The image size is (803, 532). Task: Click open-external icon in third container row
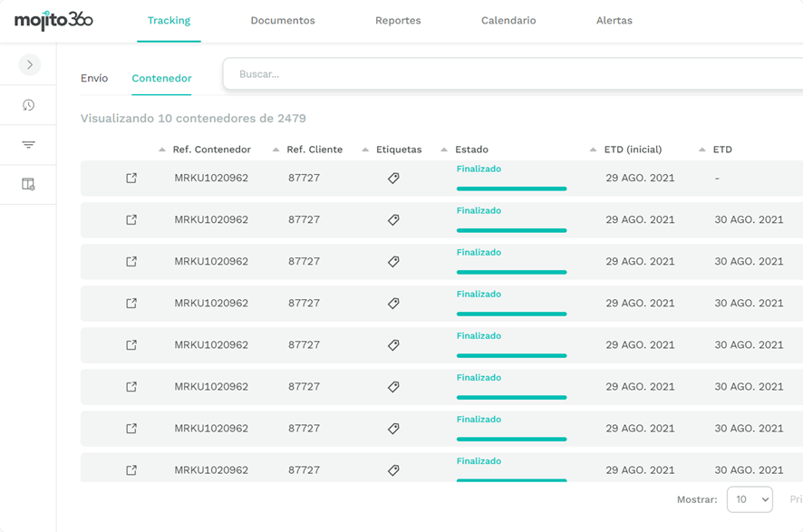pyautogui.click(x=131, y=262)
